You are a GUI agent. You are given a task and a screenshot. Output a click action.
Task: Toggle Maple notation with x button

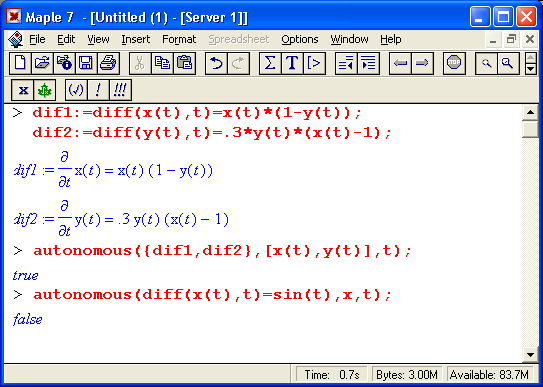coord(23,90)
